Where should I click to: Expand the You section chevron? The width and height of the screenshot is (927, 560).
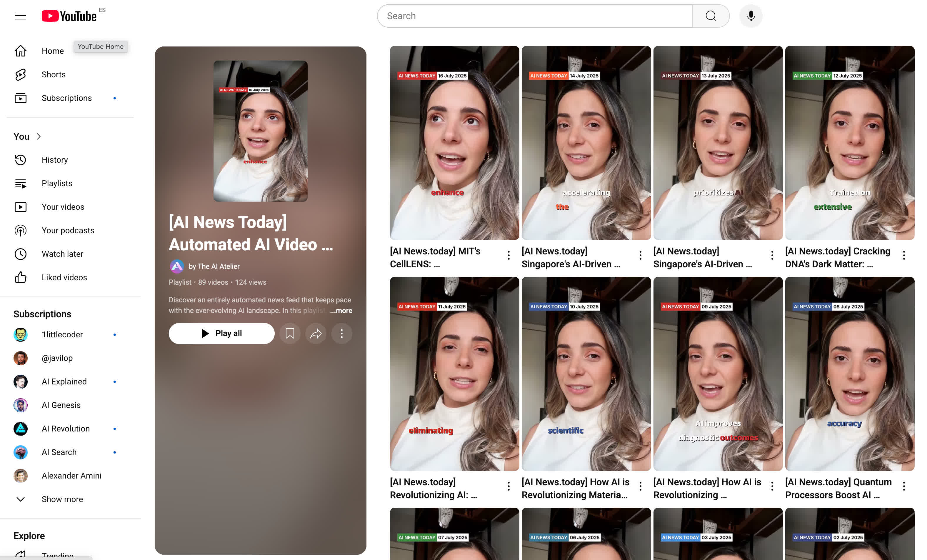[39, 136]
